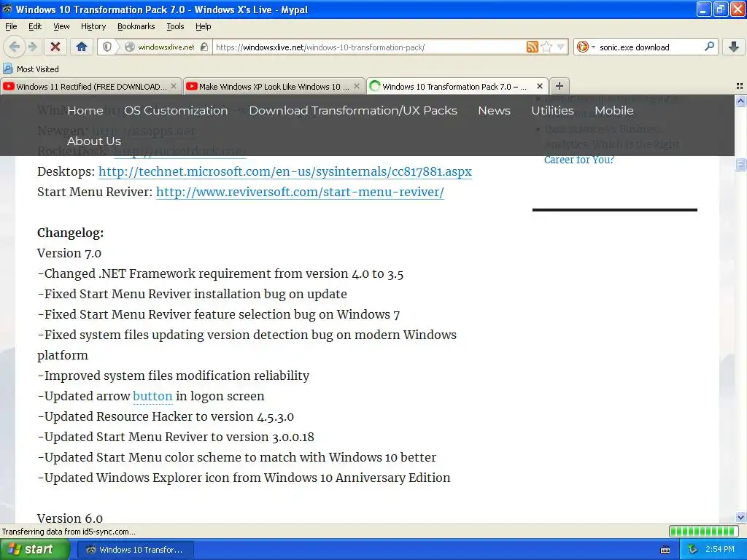Go to Home in site navigation
This screenshot has height=560, width=747.
(85, 111)
